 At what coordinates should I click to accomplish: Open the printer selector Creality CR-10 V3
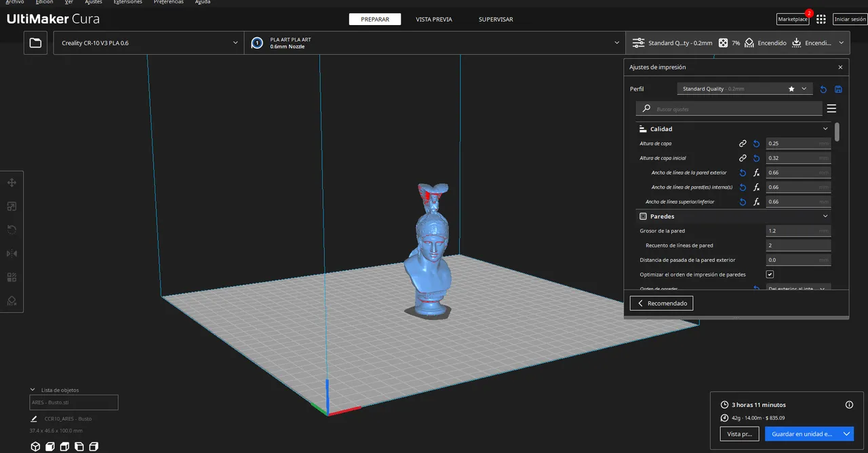(149, 43)
